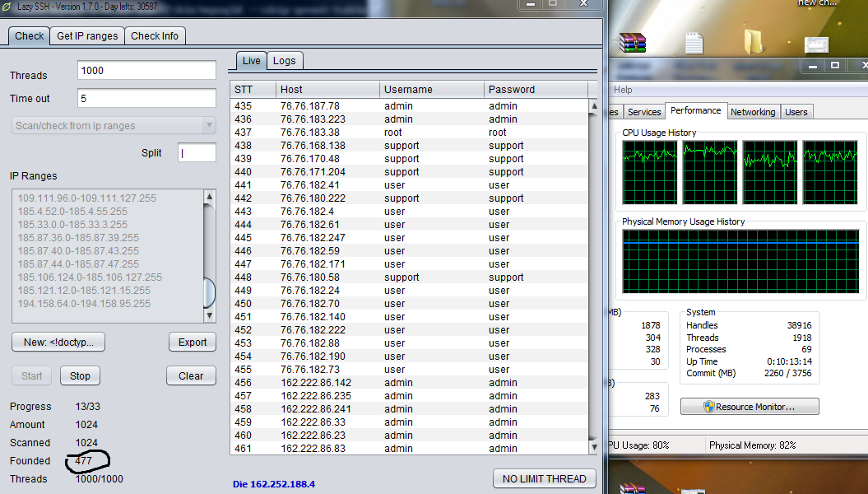
Task: Open Help menu in Task Manager
Action: click(x=623, y=90)
